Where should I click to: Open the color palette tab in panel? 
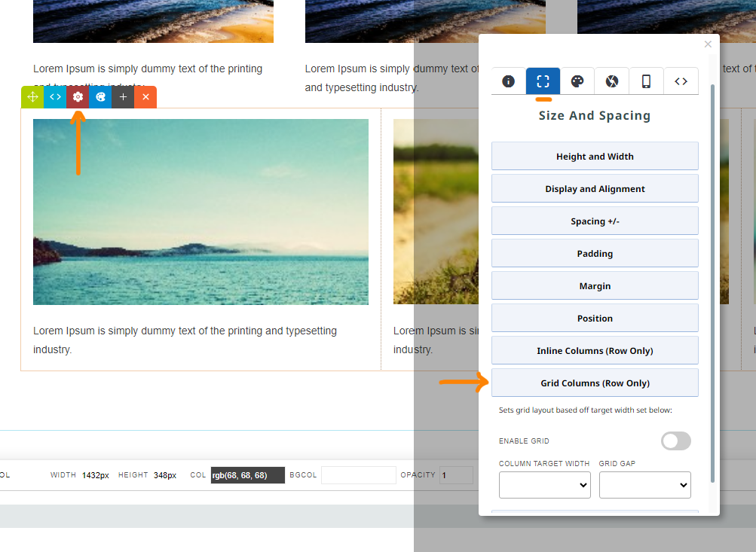pyautogui.click(x=577, y=81)
